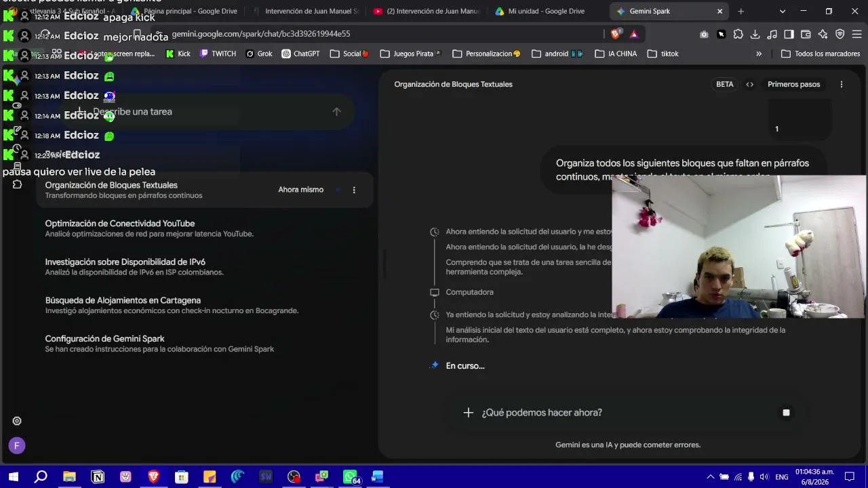The height and width of the screenshot is (488, 868).
Task: Open a new browser tab
Action: point(741,12)
